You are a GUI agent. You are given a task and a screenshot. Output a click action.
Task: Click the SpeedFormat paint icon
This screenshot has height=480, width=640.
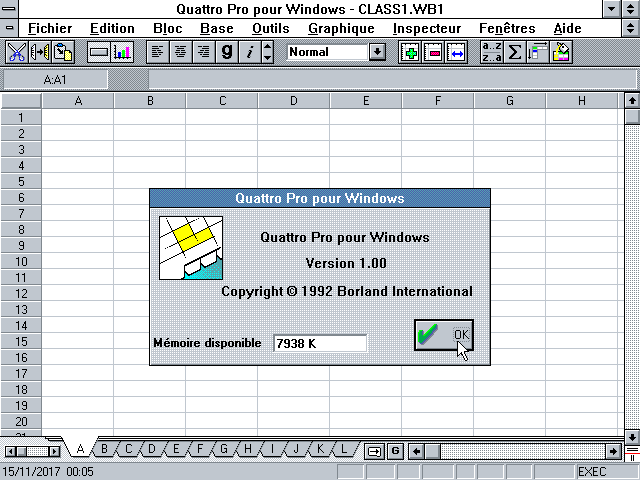tap(561, 52)
